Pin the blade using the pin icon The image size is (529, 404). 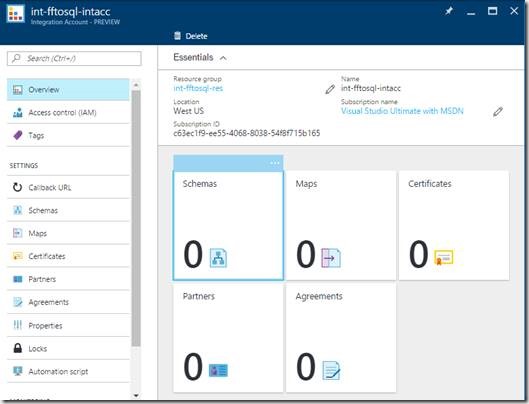click(x=449, y=11)
